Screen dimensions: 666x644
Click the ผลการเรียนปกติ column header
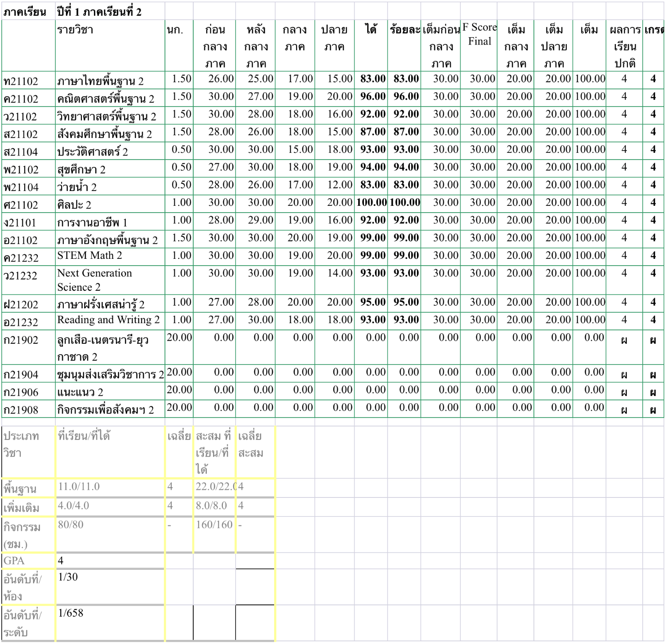[624, 45]
